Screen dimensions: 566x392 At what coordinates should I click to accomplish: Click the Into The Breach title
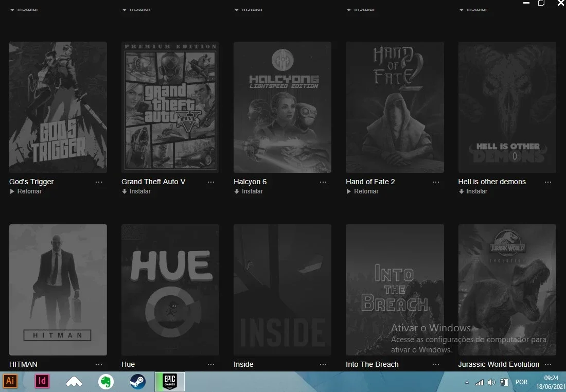click(x=372, y=364)
